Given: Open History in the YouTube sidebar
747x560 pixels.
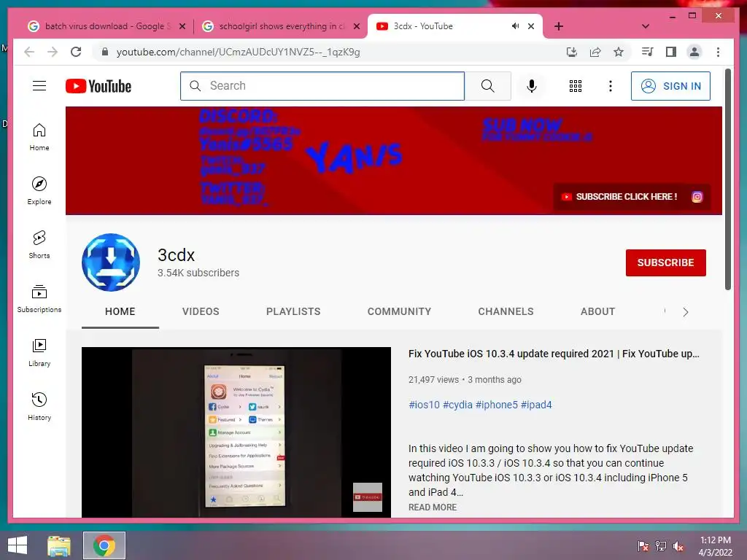Looking at the screenshot, I should point(39,407).
